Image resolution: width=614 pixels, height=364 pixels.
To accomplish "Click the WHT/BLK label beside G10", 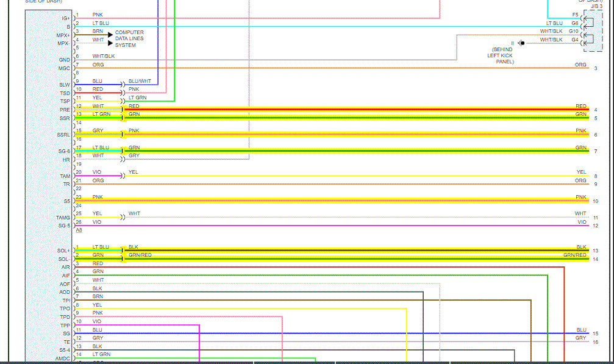I will (x=551, y=31).
